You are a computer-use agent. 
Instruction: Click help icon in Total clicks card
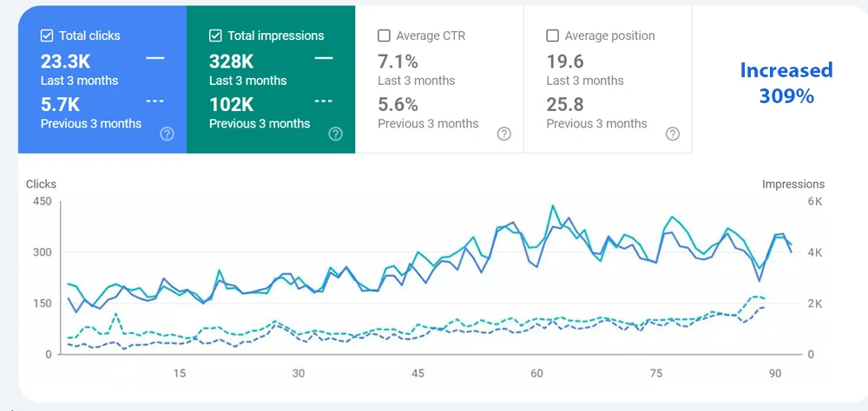pyautogui.click(x=168, y=134)
